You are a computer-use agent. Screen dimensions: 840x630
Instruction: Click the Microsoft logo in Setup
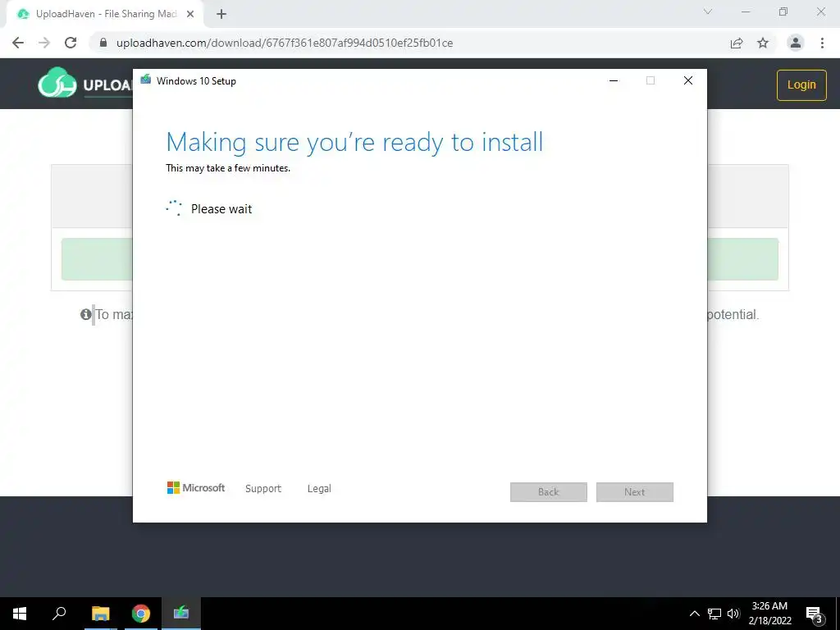pyautogui.click(x=196, y=487)
